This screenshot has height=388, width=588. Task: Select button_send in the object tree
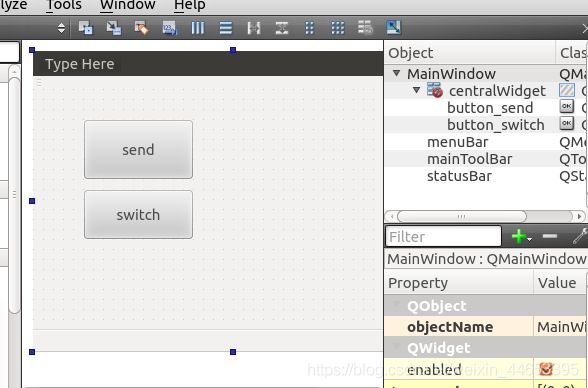pyautogui.click(x=490, y=108)
